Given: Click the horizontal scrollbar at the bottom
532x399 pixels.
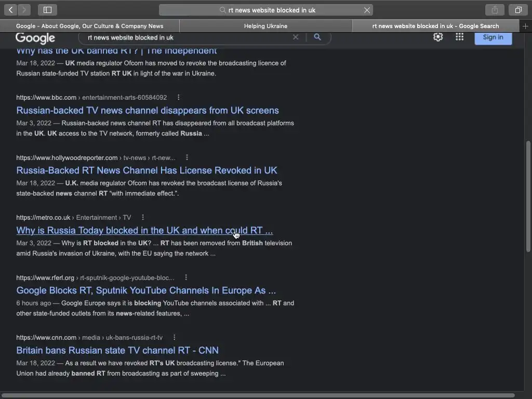Looking at the screenshot, I should 258,395.
